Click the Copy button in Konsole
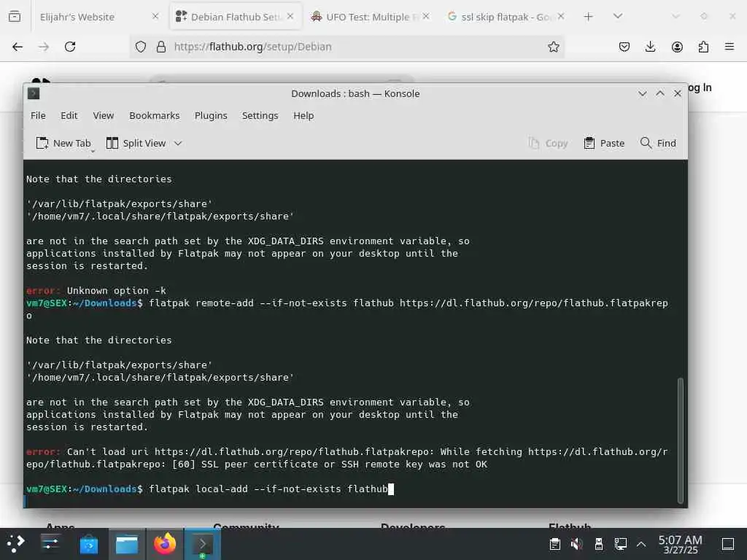Screen dimensions: 747x560 click(549, 144)
